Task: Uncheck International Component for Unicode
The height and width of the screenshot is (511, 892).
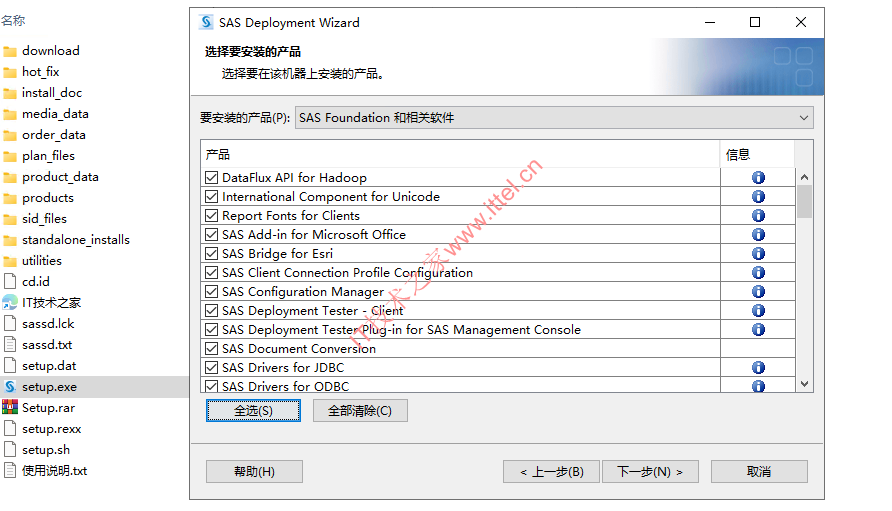Action: pyautogui.click(x=212, y=196)
